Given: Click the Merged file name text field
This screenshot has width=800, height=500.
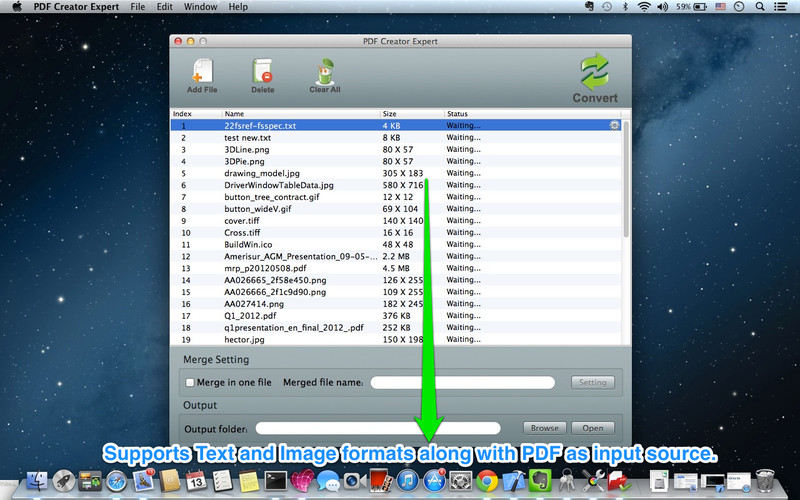Looking at the screenshot, I should pos(462,382).
